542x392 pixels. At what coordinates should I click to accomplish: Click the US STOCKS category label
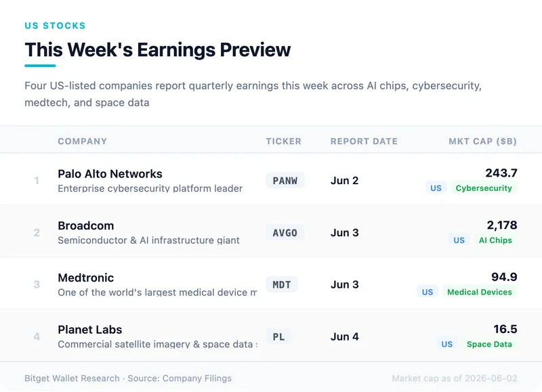(x=55, y=26)
